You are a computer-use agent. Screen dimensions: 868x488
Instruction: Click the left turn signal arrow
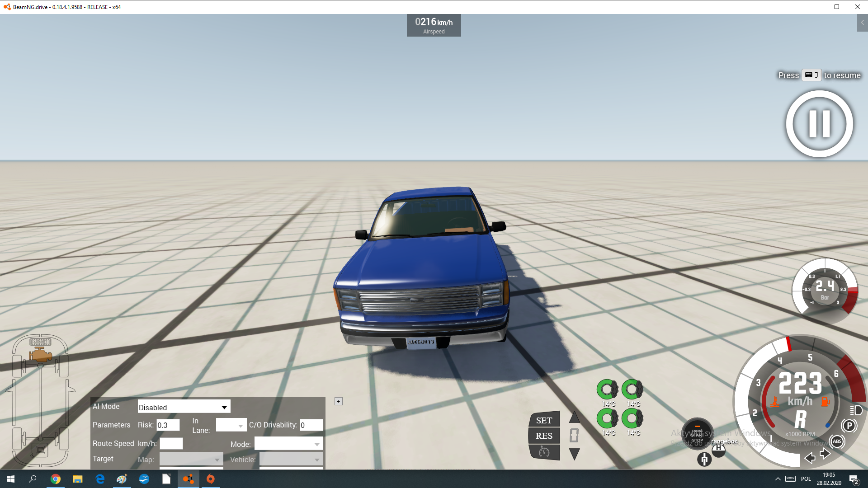tap(810, 458)
